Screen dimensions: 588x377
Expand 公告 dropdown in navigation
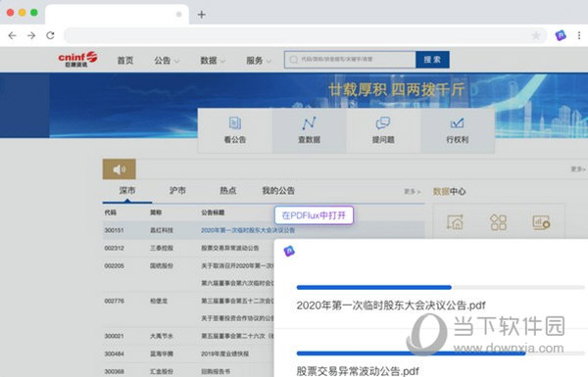tap(167, 61)
